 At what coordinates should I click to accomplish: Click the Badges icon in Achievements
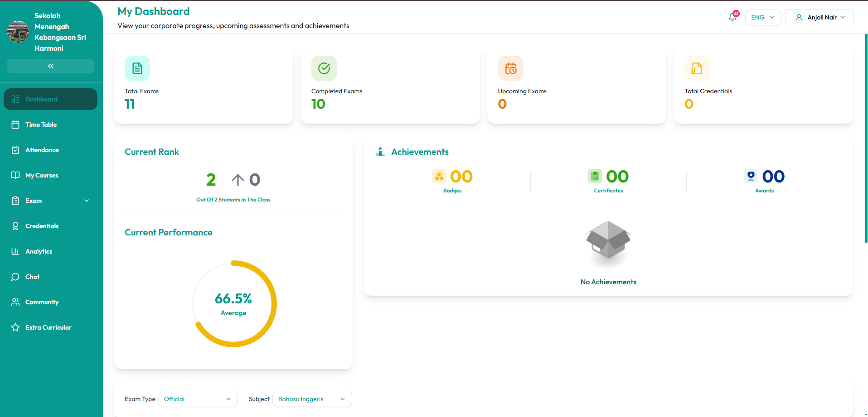click(x=439, y=176)
